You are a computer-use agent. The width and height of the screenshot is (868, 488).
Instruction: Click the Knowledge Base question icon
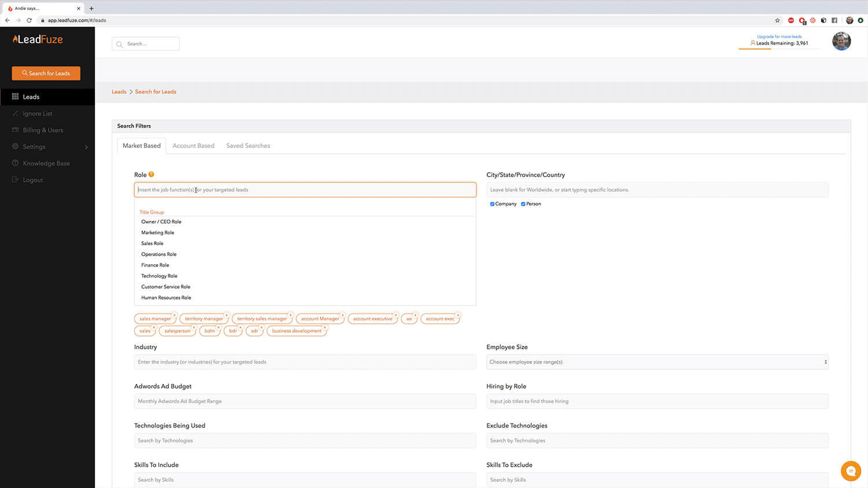click(x=15, y=163)
